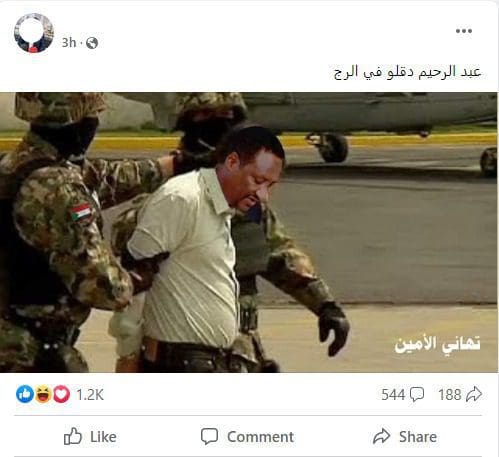This screenshot has height=457, width=499.
Task: Click the curved arrow icon on the Share button
Action: 382,436
